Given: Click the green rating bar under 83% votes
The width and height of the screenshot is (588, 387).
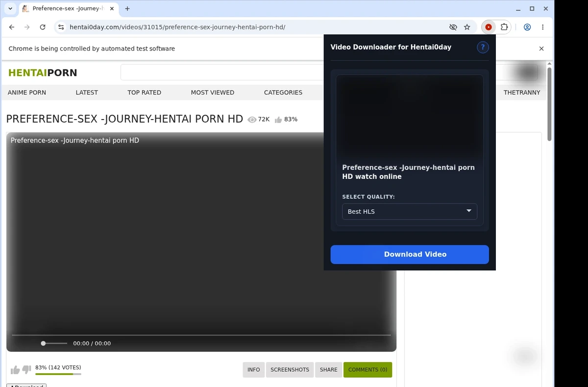Looking at the screenshot, I should 58,374.
